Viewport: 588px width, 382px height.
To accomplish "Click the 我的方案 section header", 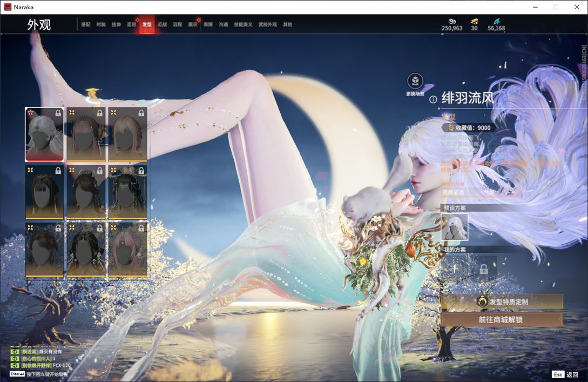I will 455,250.
